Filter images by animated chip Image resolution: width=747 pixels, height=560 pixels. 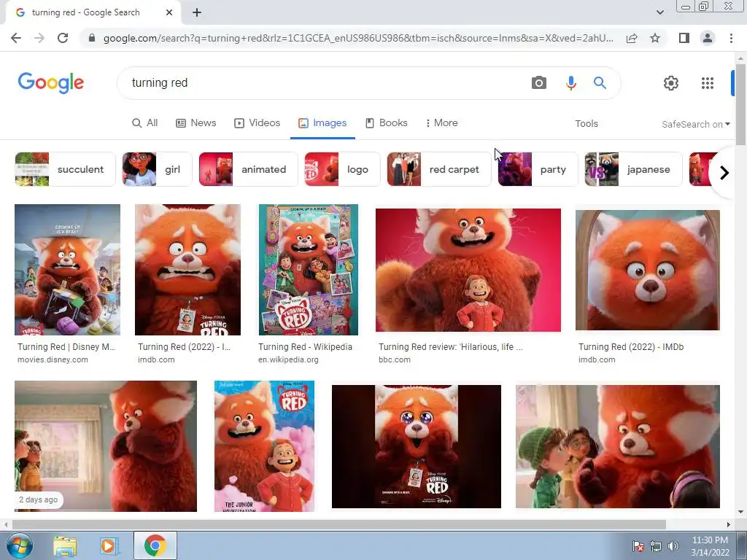point(248,169)
